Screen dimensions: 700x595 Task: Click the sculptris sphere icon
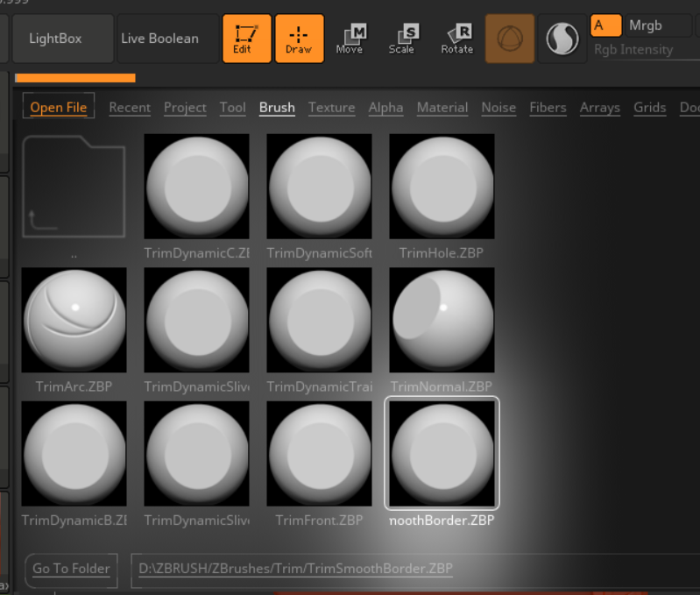[562, 39]
